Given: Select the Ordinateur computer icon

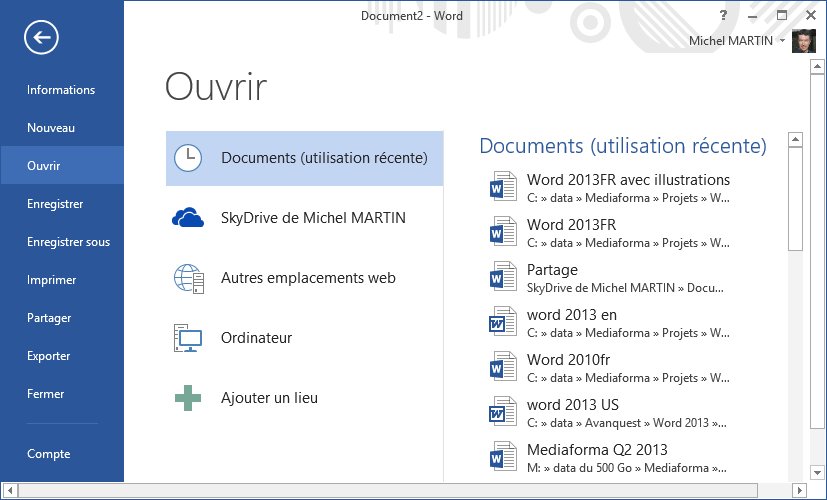Looking at the screenshot, I should point(187,338).
